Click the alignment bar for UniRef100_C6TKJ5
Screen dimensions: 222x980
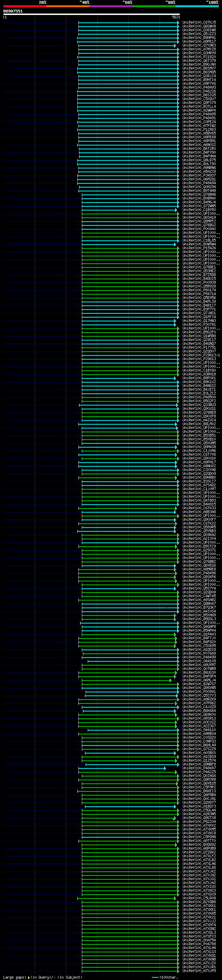(x=129, y=23)
